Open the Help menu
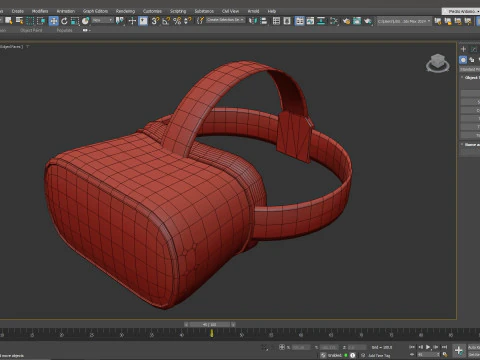Screen dimensions: 480x360 pyautogui.click(x=272, y=11)
